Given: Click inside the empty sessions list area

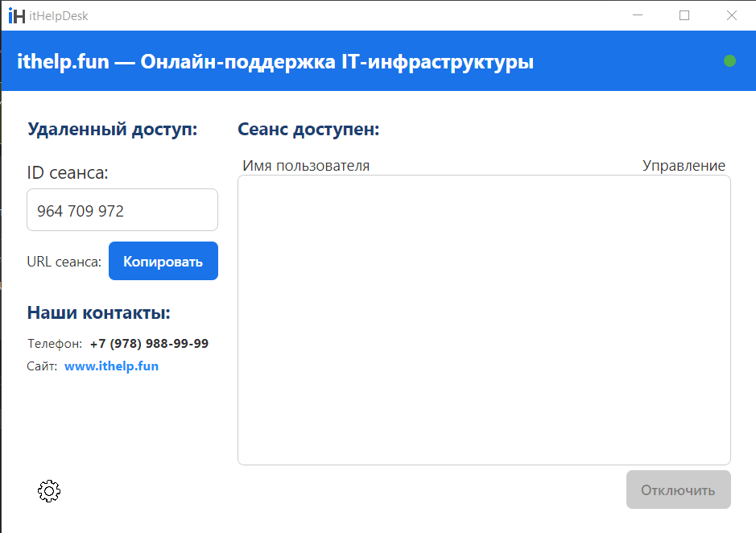Looking at the screenshot, I should click(484, 320).
